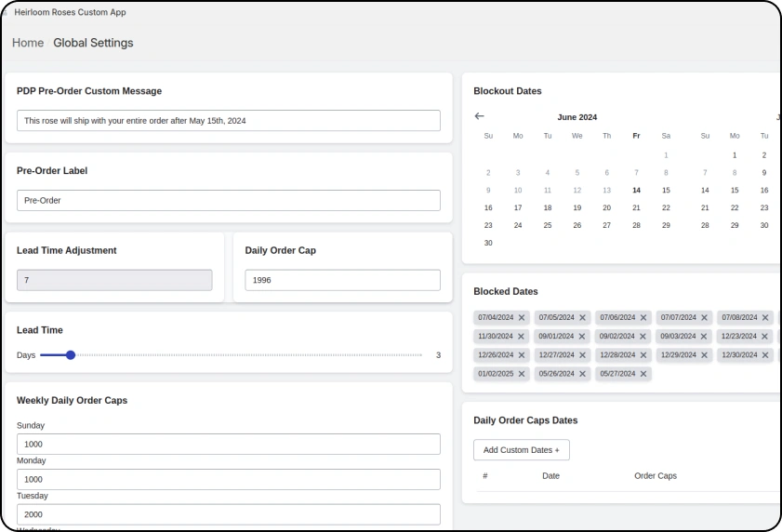Screen dimensions: 782x532
Task: Select June 15 in the calendar
Action: (x=666, y=190)
